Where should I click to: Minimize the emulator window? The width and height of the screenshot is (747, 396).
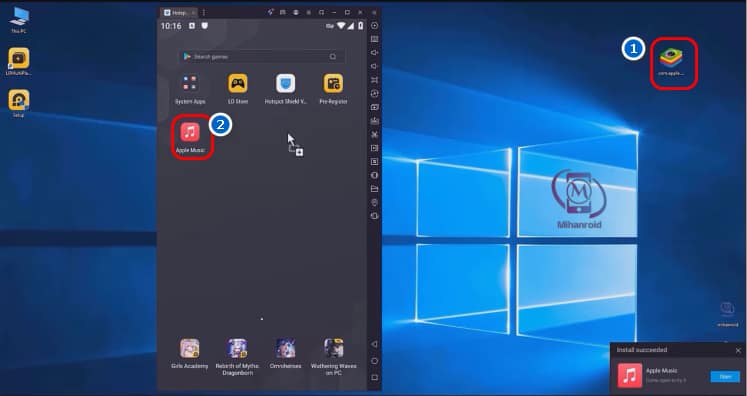[x=334, y=12]
